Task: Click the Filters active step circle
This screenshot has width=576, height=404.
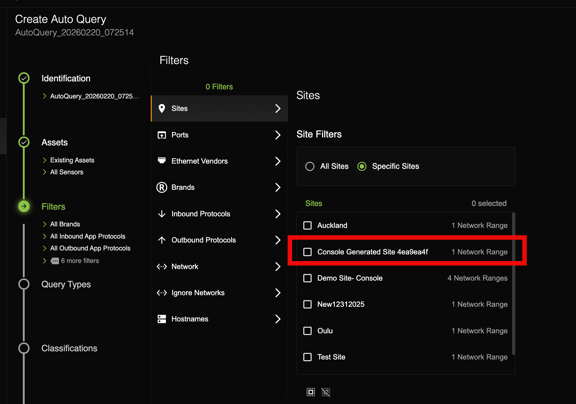Action: click(24, 206)
